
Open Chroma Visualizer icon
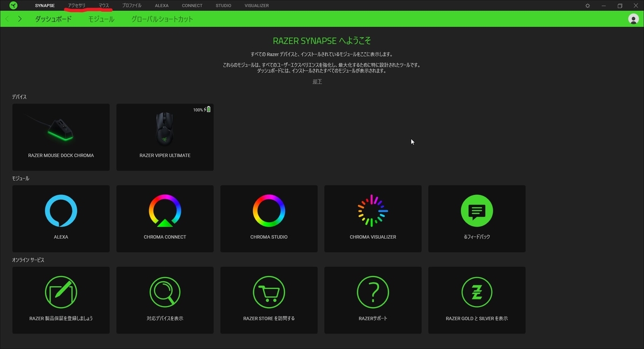click(x=372, y=210)
